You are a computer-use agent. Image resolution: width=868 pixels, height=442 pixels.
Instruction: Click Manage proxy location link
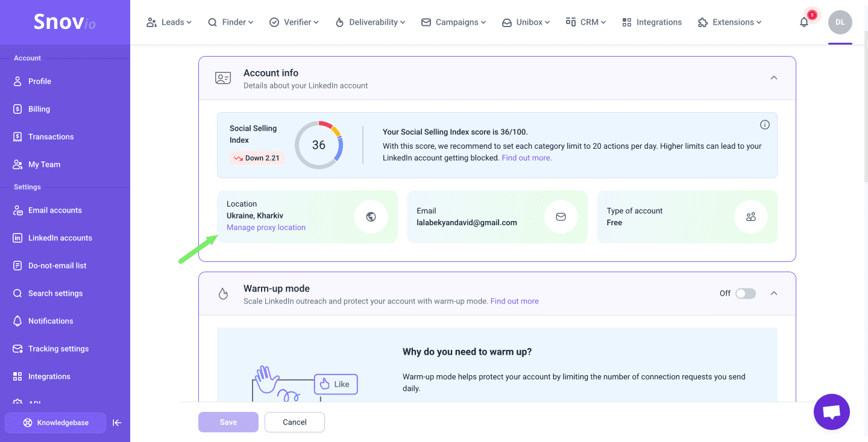click(x=266, y=228)
